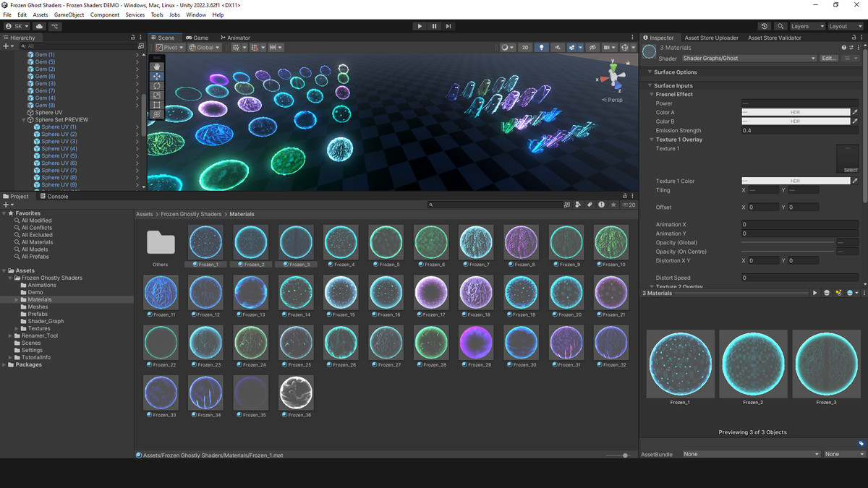The image size is (868, 488).
Task: Select the Rect tool in Scene overlay
Action: coord(157,105)
